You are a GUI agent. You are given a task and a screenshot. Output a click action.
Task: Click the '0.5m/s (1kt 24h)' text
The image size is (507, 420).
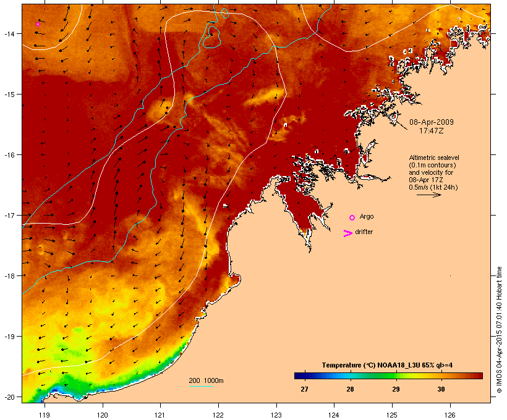(433, 187)
